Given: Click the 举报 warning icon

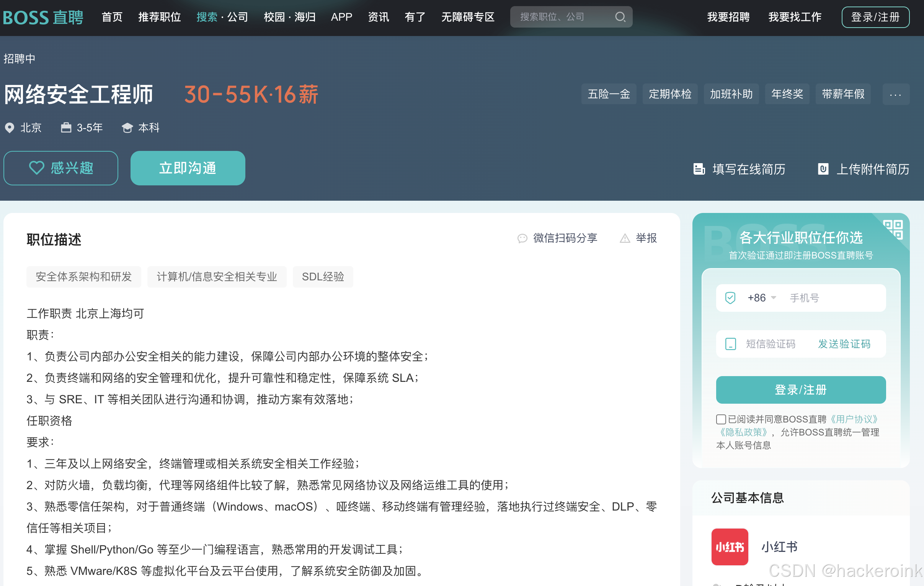Looking at the screenshot, I should point(625,239).
